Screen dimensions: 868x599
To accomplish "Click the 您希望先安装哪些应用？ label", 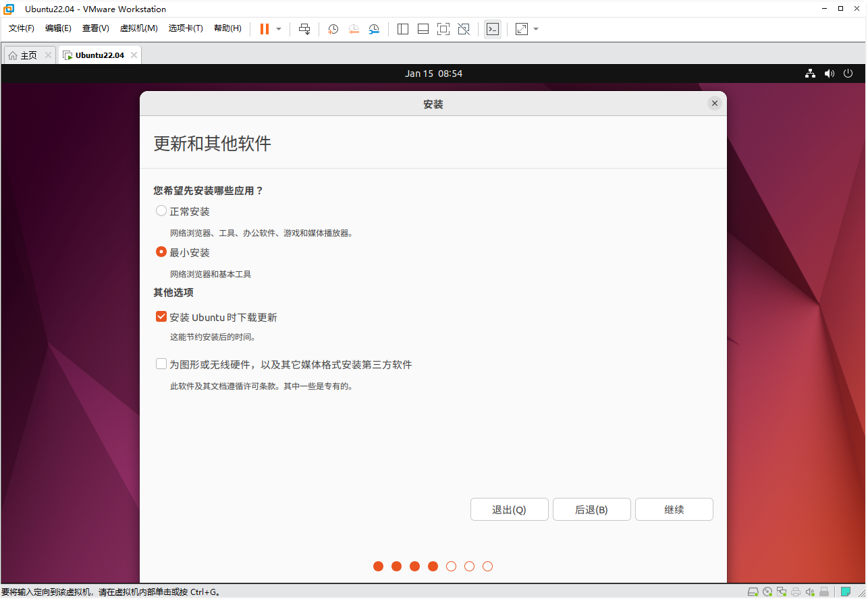I will tap(209, 191).
